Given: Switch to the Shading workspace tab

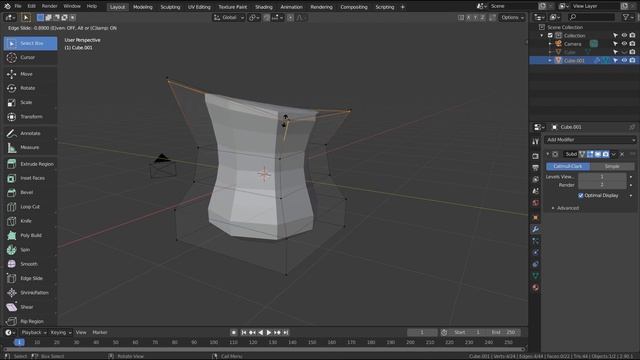Looking at the screenshot, I should [x=264, y=7].
